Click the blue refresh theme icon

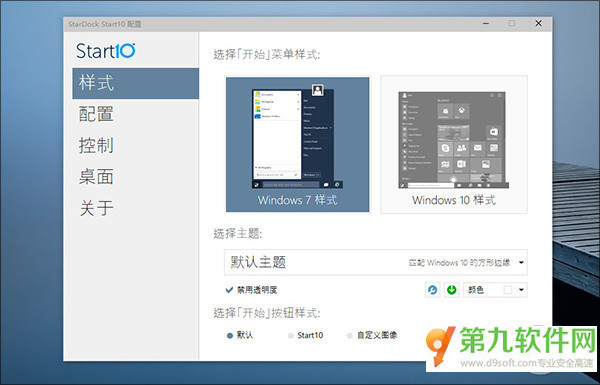coord(433,290)
